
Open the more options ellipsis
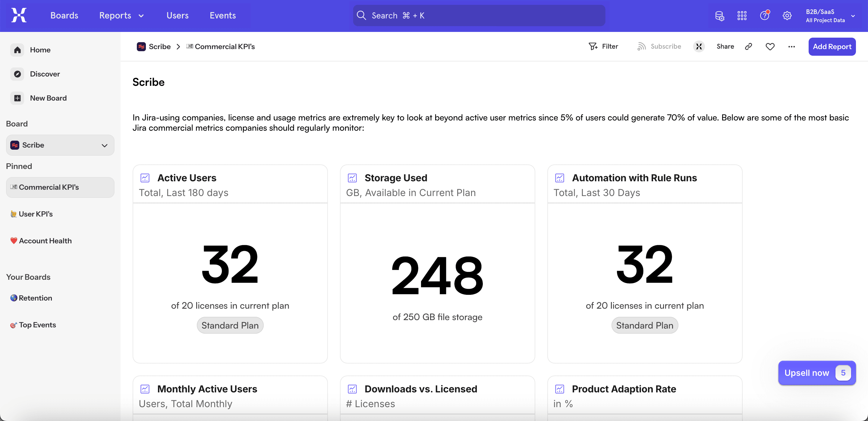point(791,46)
